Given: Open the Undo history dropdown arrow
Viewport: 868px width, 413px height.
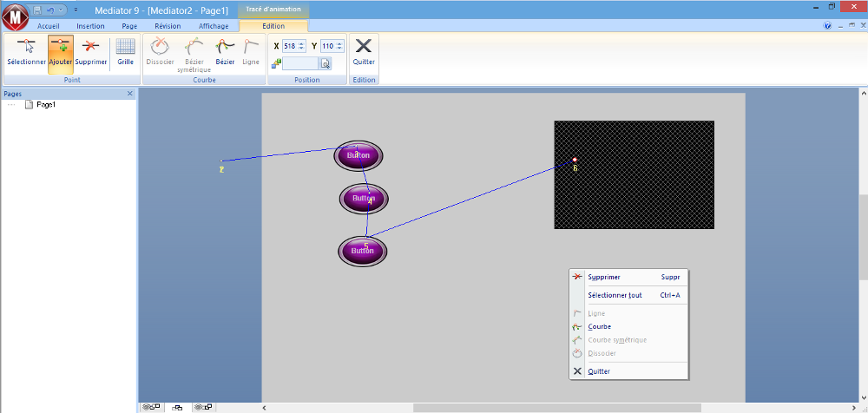Looking at the screenshot, I should 60,10.
